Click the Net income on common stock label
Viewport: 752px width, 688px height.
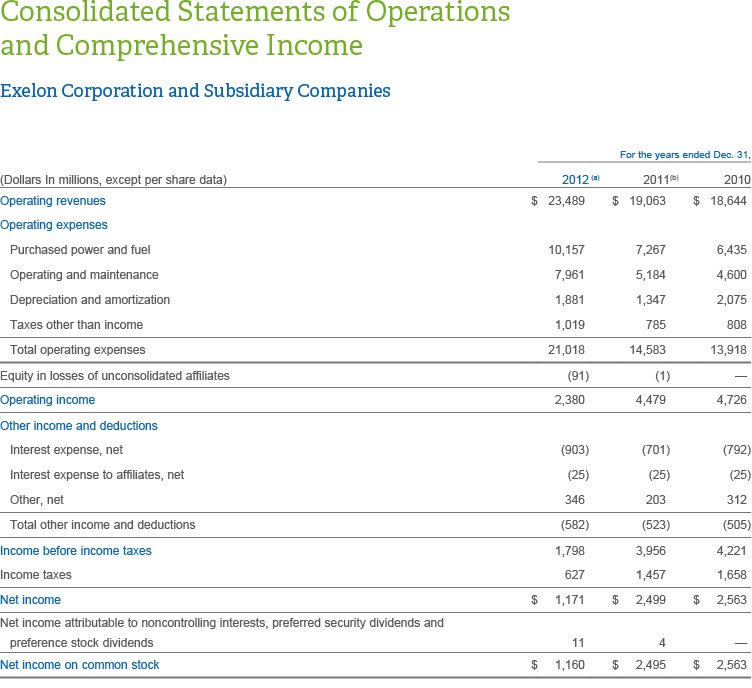80,664
